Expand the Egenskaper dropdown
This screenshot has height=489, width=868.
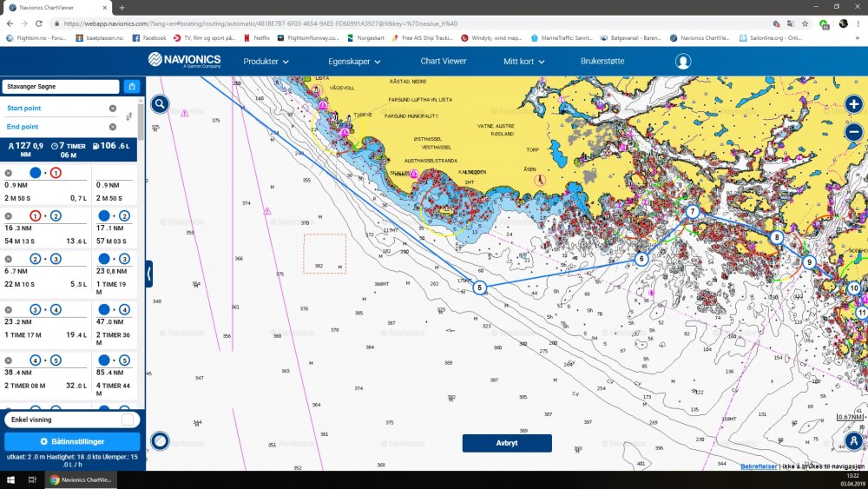(354, 62)
